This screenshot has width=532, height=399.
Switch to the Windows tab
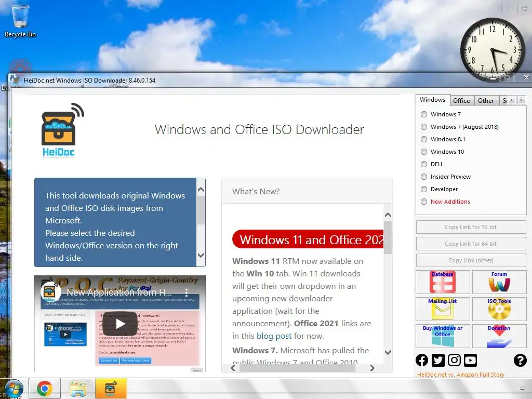tap(433, 100)
